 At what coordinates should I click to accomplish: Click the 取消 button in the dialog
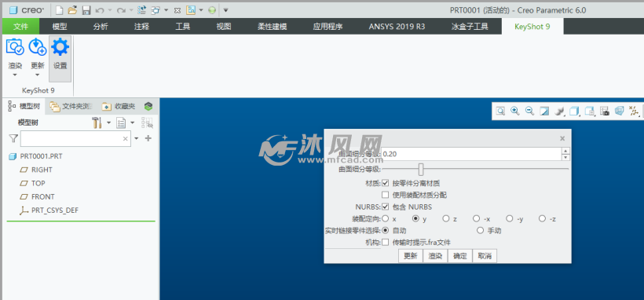coord(485,256)
